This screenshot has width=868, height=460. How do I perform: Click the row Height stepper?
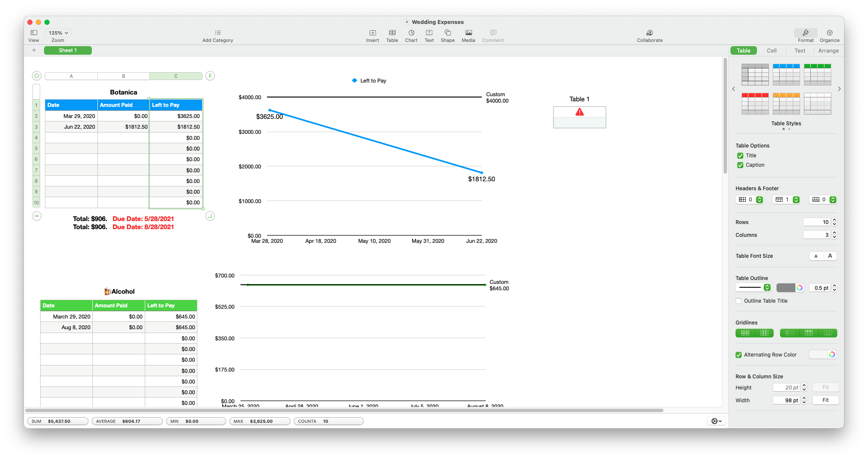tap(804, 387)
